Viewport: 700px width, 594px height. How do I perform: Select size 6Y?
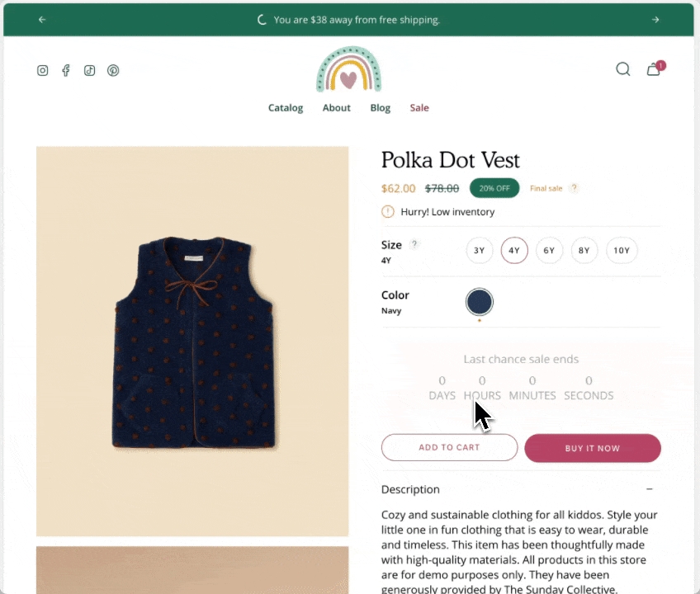549,251
